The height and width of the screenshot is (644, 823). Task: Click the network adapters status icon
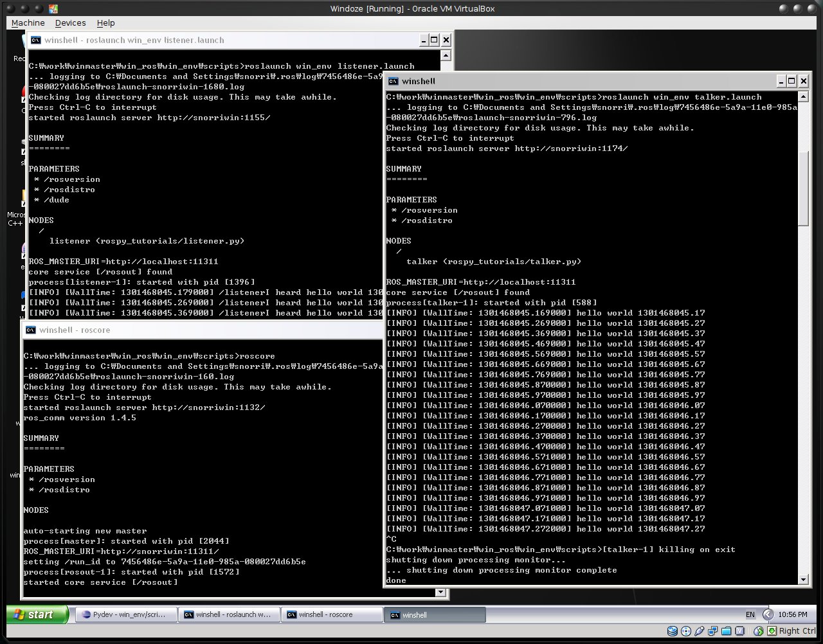[713, 631]
